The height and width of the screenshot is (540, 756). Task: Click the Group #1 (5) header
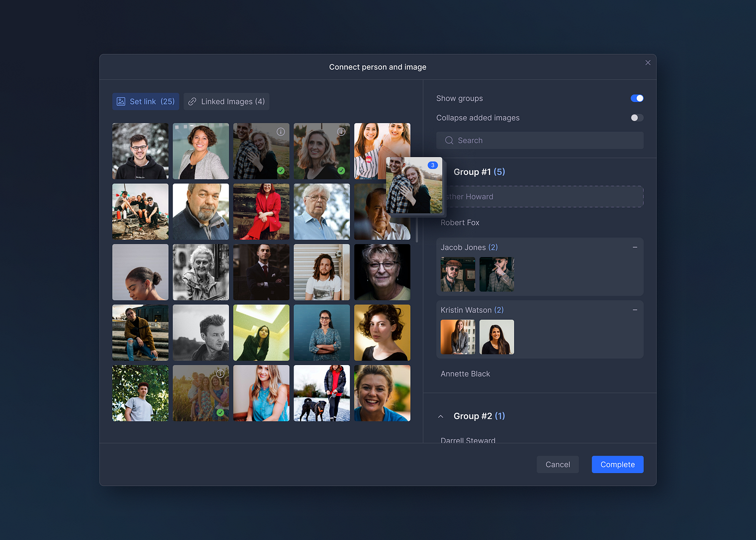pyautogui.click(x=479, y=172)
